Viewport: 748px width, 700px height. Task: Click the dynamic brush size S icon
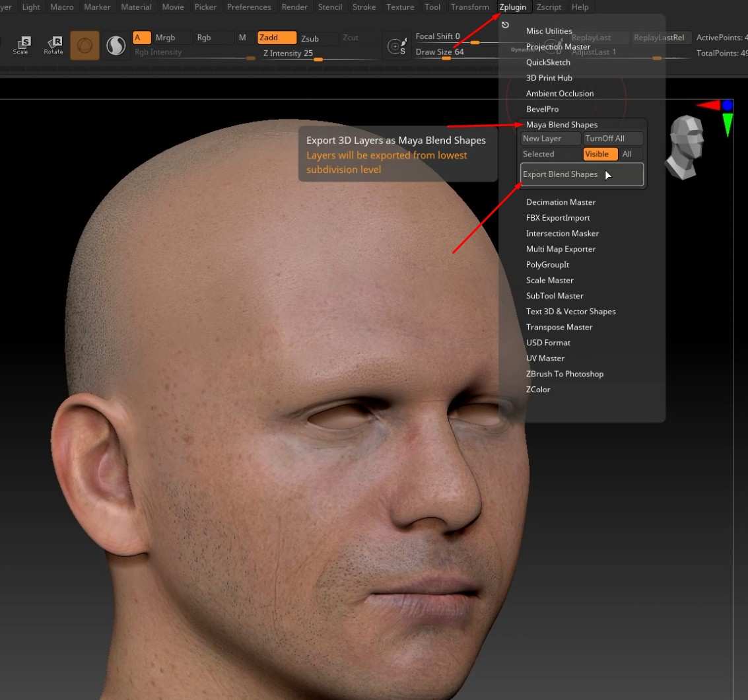[397, 46]
